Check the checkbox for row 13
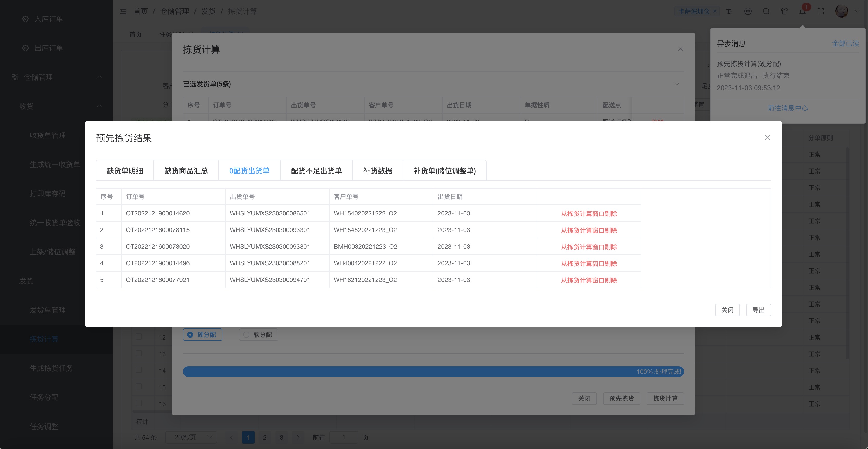The height and width of the screenshot is (449, 868). pyautogui.click(x=138, y=353)
